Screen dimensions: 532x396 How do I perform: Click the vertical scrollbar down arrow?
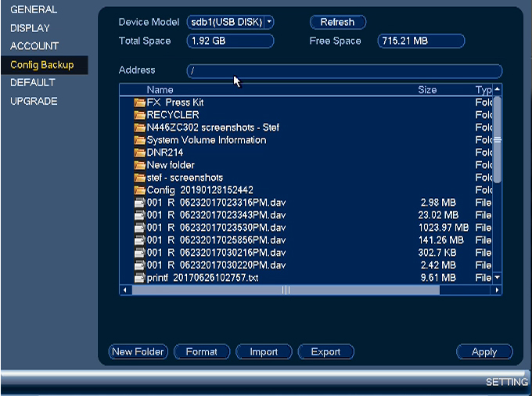[497, 278]
